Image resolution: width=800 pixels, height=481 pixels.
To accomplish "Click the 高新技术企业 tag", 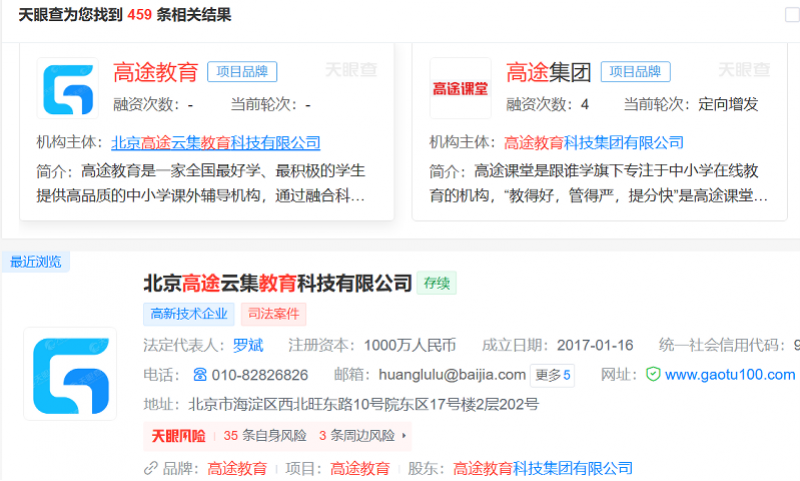I will pyautogui.click(x=189, y=314).
